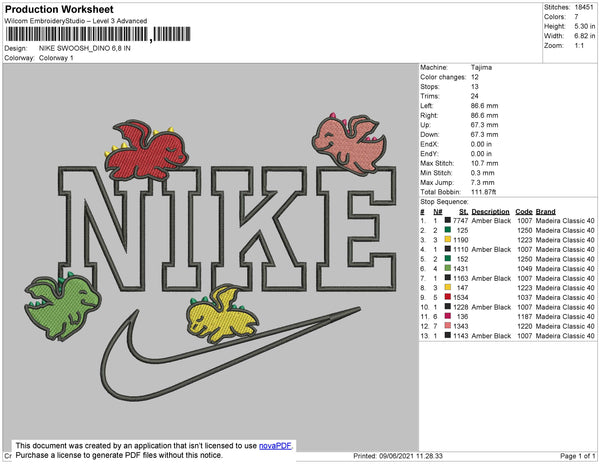Screen dimensions: 600x464
Task: Click code 1220 in row 12
Action: [525, 326]
